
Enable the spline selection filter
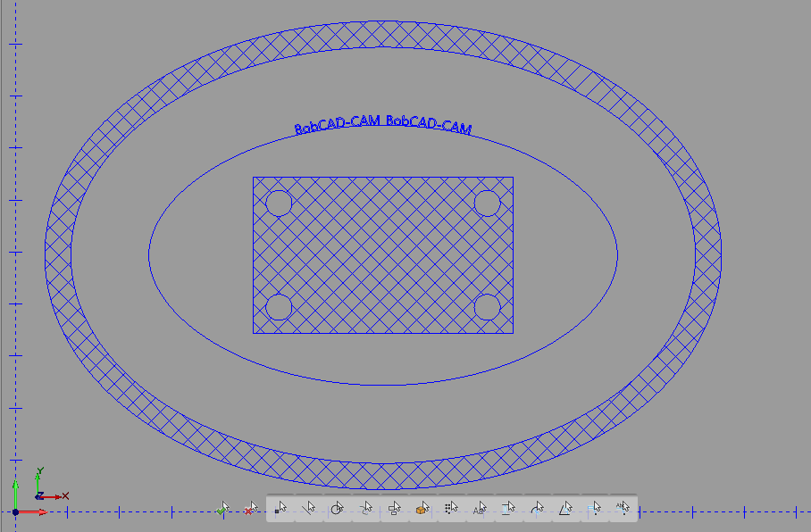pyautogui.click(x=365, y=508)
